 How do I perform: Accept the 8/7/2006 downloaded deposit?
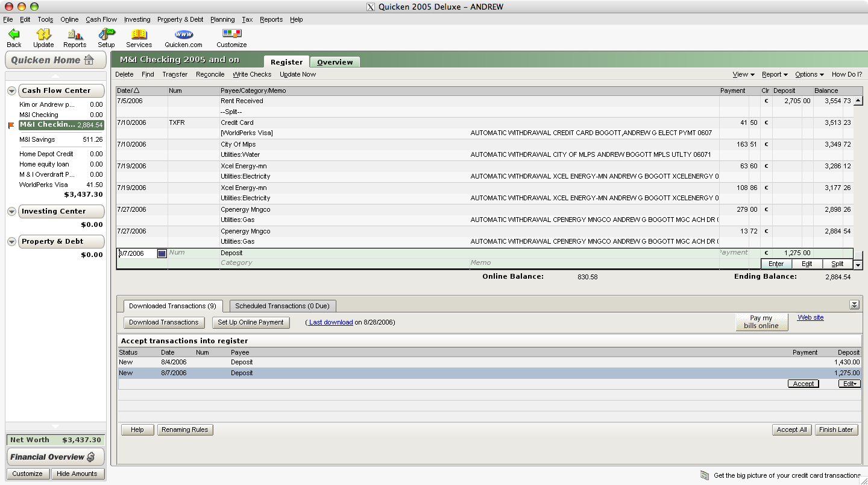tap(804, 384)
